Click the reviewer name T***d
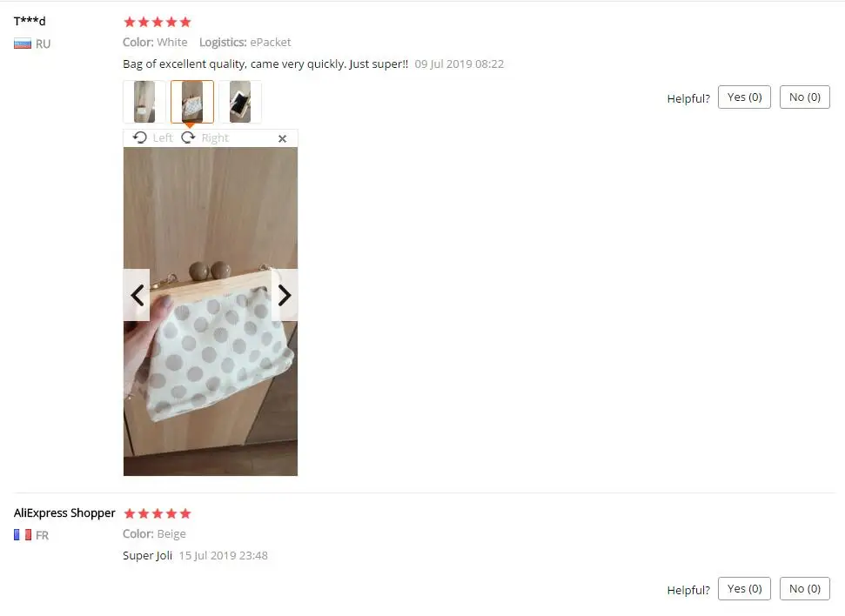 coord(30,21)
